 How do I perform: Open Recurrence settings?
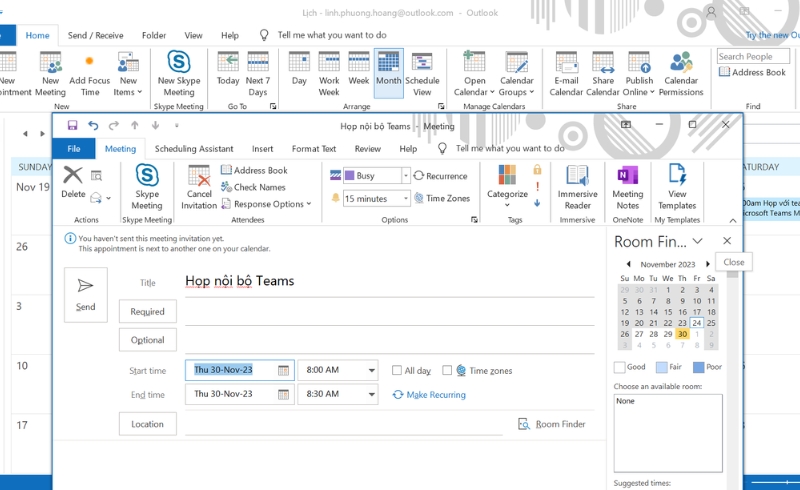coord(440,176)
